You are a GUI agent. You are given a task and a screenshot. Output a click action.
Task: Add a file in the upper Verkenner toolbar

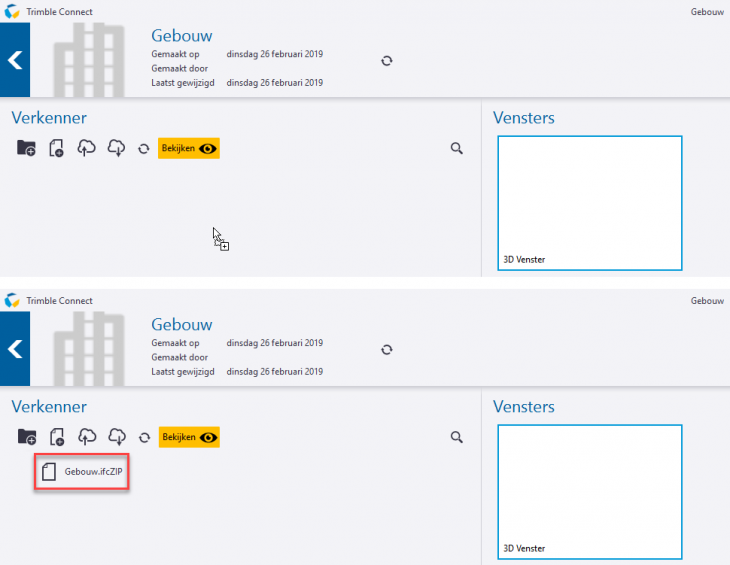tap(56, 148)
